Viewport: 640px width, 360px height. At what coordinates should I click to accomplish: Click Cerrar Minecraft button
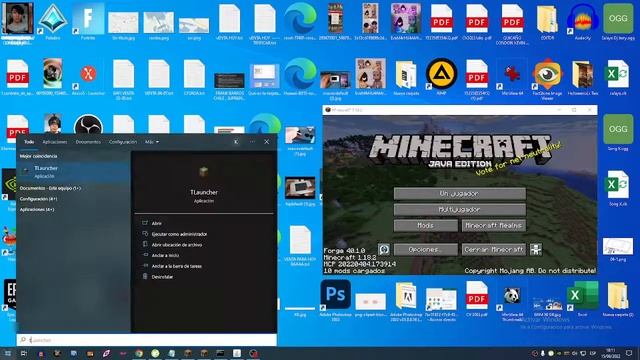pyautogui.click(x=493, y=249)
